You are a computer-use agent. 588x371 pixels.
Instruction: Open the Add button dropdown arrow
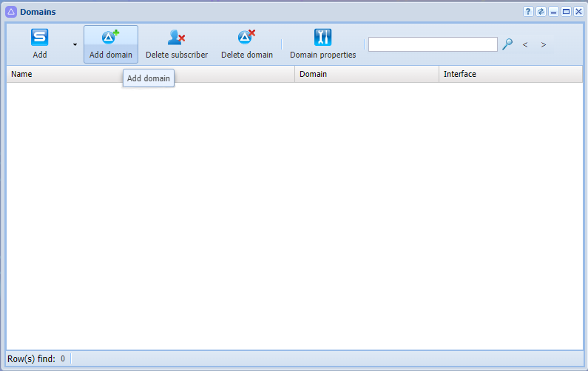coord(75,44)
